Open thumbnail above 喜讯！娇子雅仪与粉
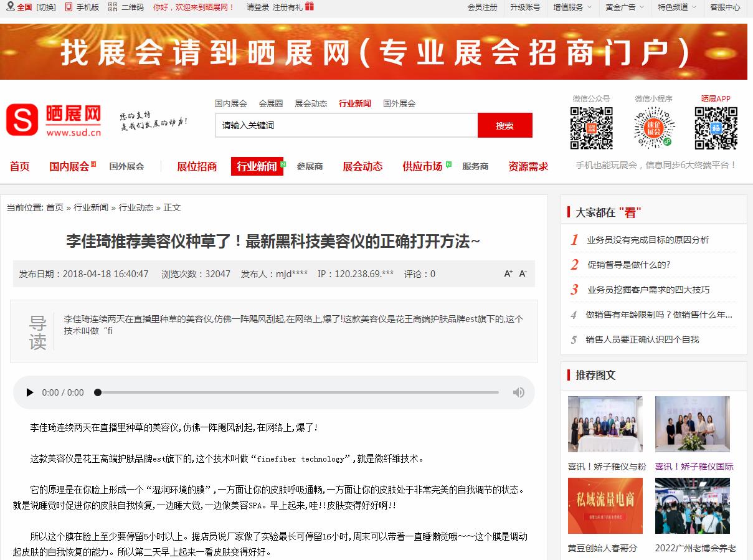This screenshot has width=753, height=560. click(605, 424)
